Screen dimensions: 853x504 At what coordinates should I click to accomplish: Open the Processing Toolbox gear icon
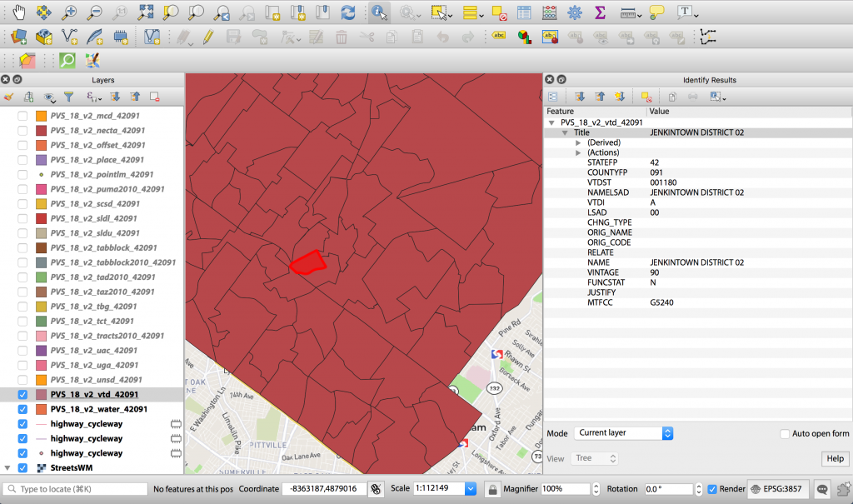pyautogui.click(x=575, y=12)
